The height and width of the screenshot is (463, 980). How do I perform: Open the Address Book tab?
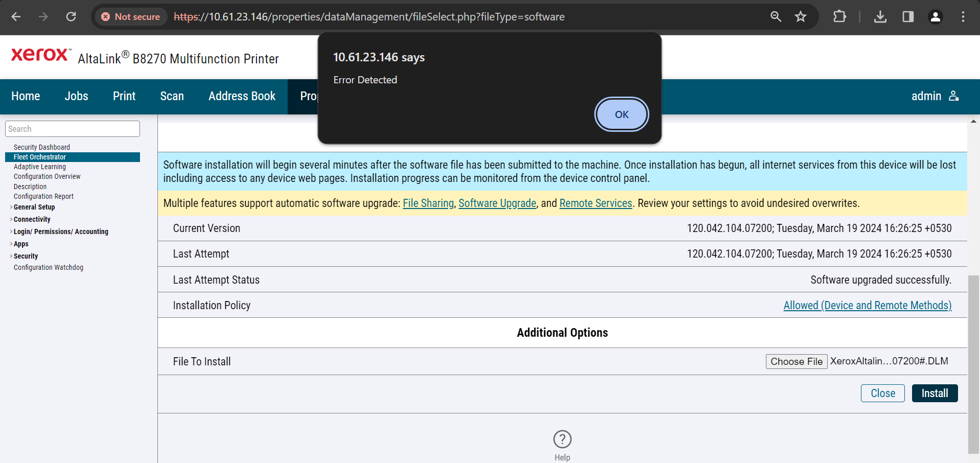[242, 96]
